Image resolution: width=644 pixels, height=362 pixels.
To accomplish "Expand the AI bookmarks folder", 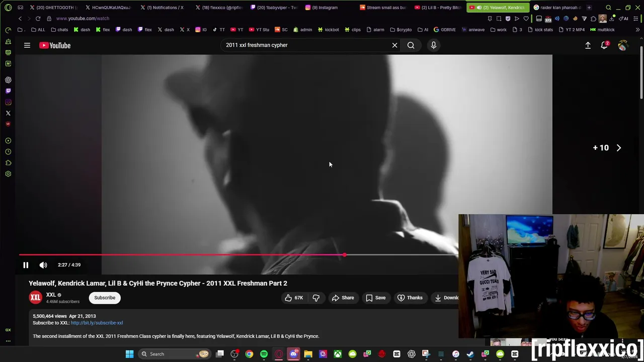I will pos(423,30).
